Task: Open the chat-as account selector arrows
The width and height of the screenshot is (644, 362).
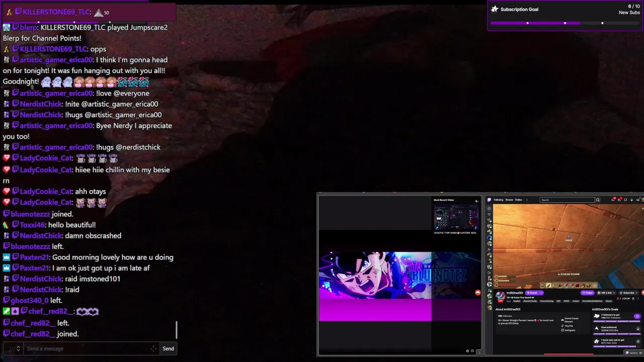Action: click(18, 348)
